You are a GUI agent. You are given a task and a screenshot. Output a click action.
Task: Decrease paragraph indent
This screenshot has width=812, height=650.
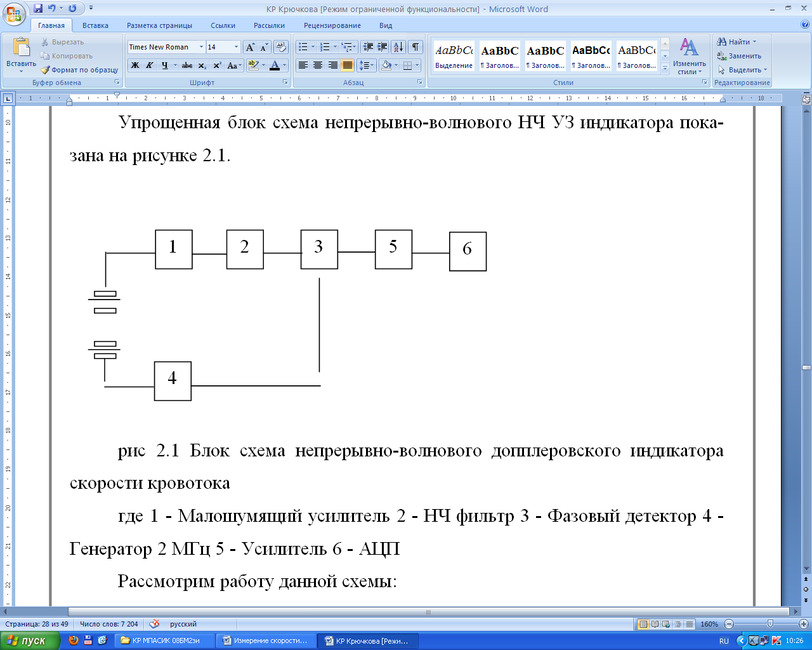(x=368, y=47)
